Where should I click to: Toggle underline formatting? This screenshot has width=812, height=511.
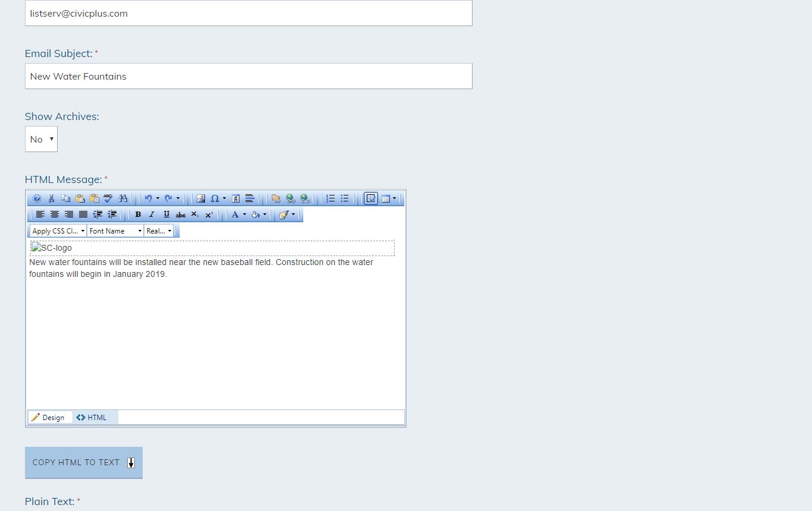[166, 215]
